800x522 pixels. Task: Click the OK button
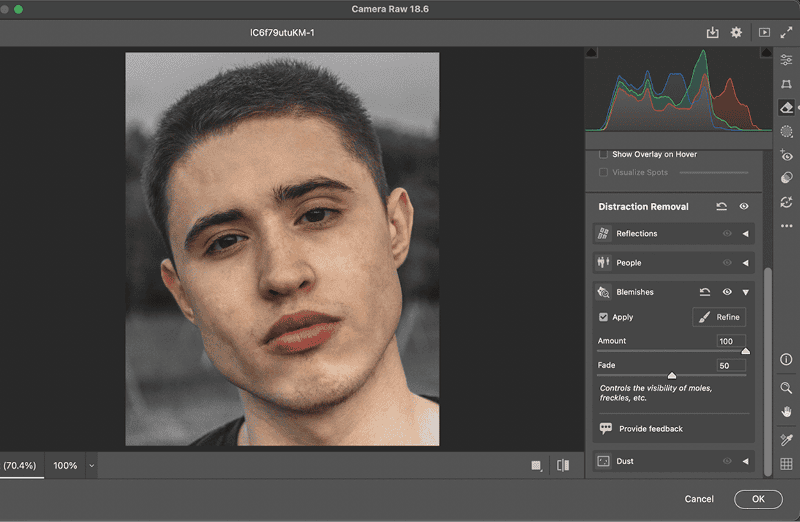758,499
